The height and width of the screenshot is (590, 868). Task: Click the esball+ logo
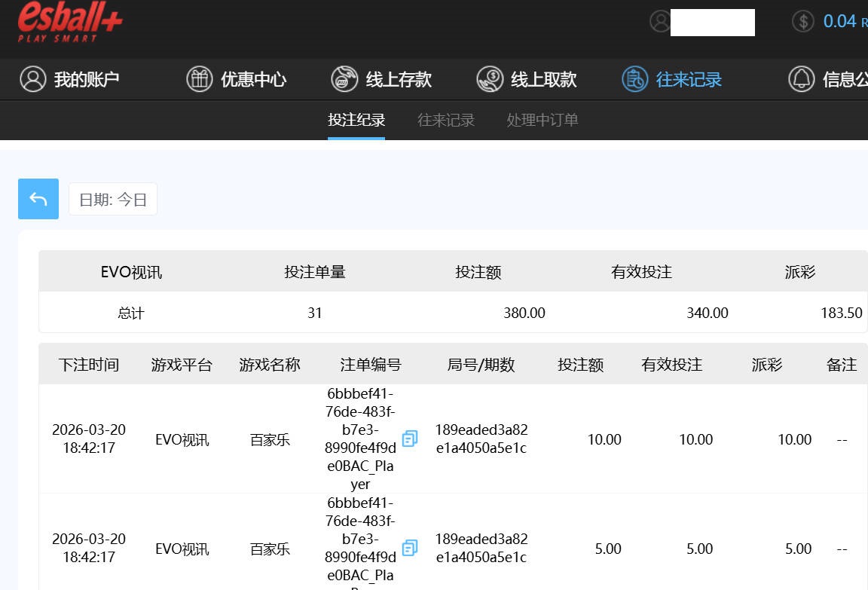click(x=70, y=22)
